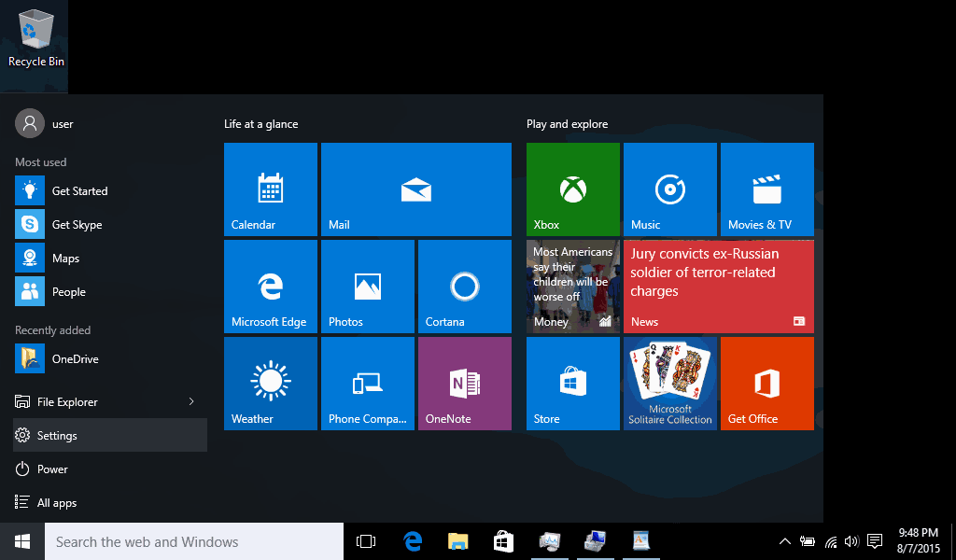Show All apps list

point(110,503)
